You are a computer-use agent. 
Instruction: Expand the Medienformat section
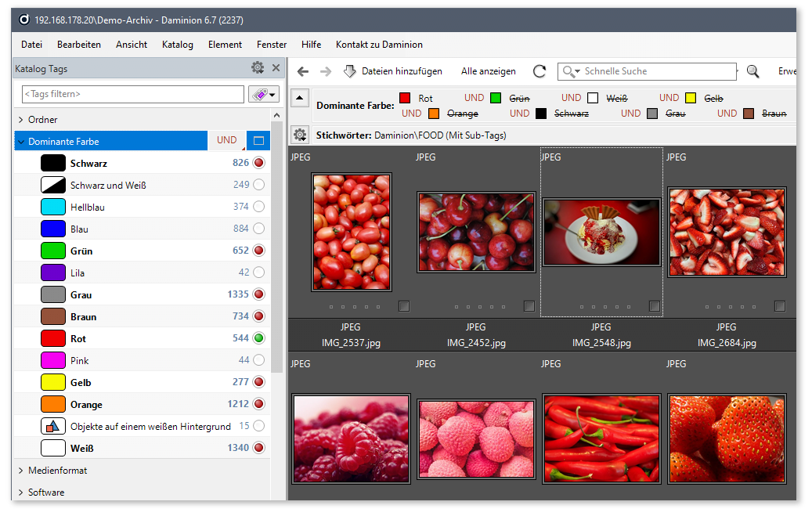(x=20, y=471)
